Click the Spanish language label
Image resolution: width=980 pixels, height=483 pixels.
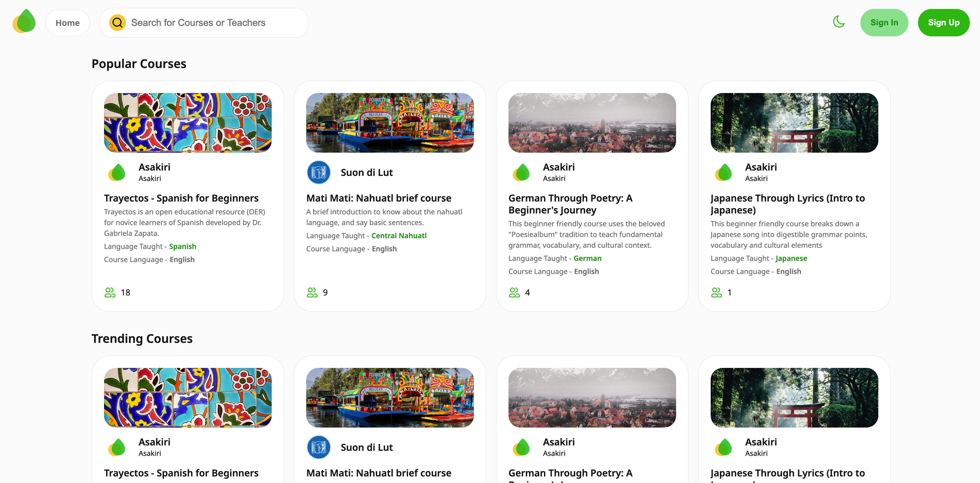[x=183, y=247]
